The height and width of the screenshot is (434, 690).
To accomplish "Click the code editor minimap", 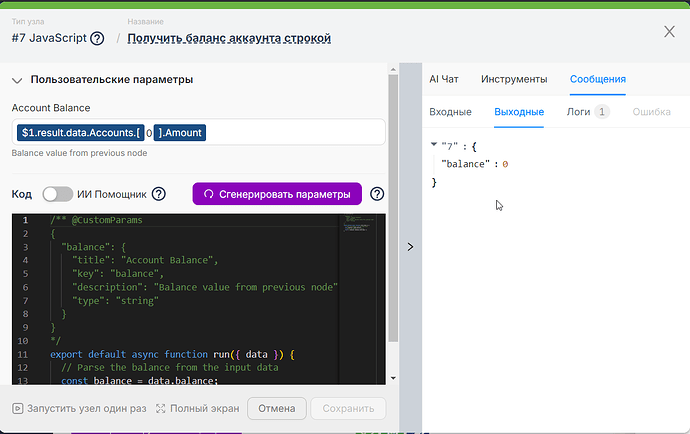I will pyautogui.click(x=358, y=223).
